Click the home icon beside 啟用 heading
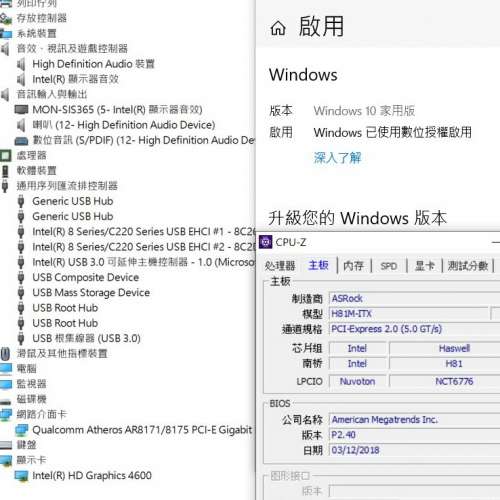The image size is (500, 500). [278, 28]
